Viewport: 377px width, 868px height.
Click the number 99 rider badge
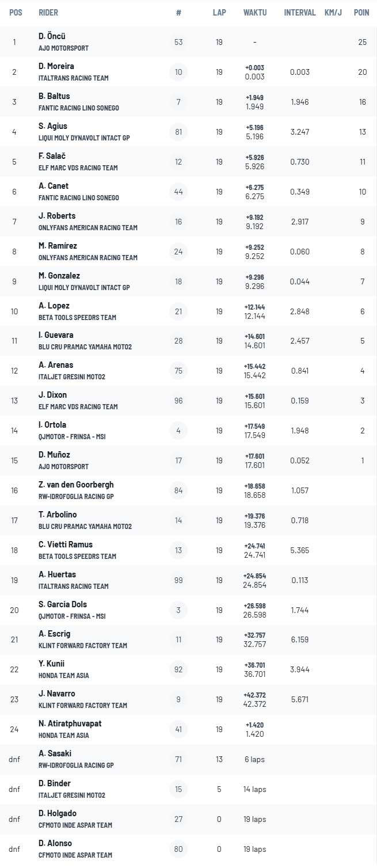[178, 580]
